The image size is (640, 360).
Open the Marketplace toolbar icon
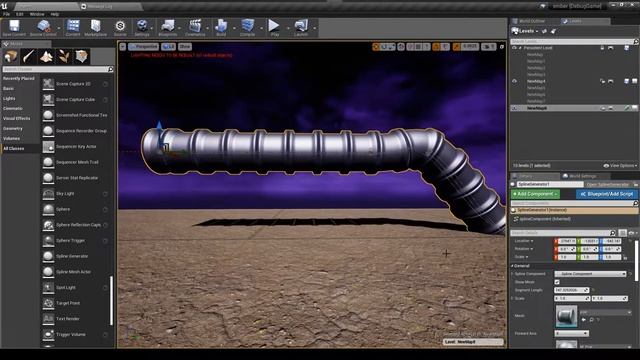click(96, 26)
